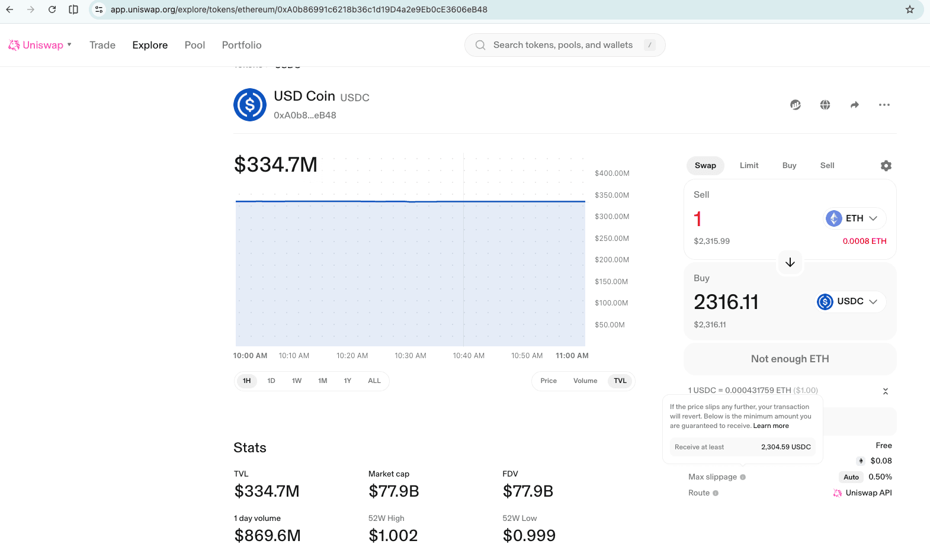This screenshot has height=560, width=930.
Task: Open the Trade menu
Action: pyautogui.click(x=102, y=45)
